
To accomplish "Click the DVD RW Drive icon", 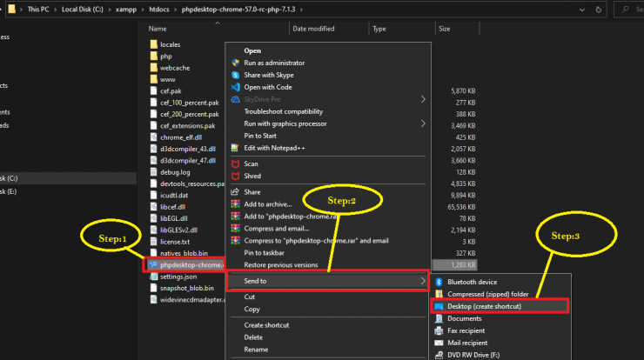I will 439,355.
